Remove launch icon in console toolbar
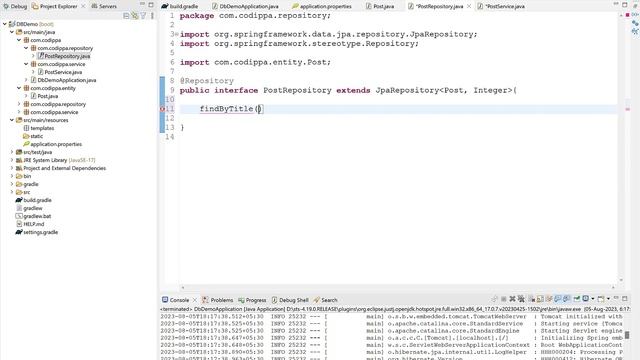The image size is (640, 360). (512, 299)
